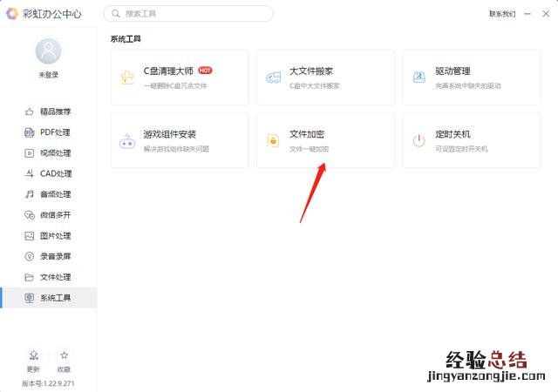Click the CAD compass icon in sidebar

tap(29, 173)
